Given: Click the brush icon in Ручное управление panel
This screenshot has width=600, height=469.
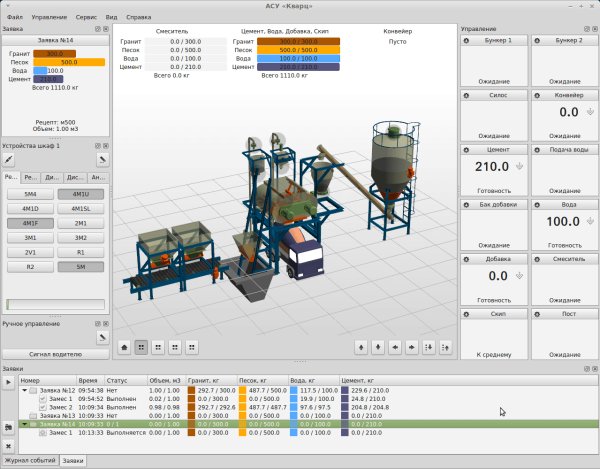Looking at the screenshot, I should [101, 337].
